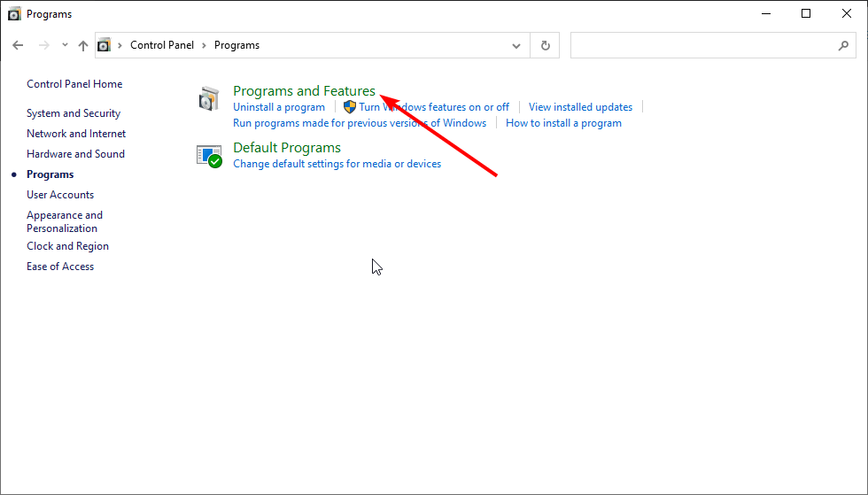Expand the chevron after Control Panel breadcrumb
This screenshot has height=495, width=868.
pos(204,45)
